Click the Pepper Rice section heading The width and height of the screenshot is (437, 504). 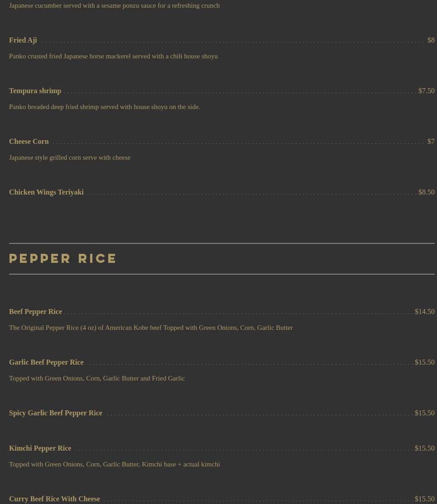click(63, 258)
